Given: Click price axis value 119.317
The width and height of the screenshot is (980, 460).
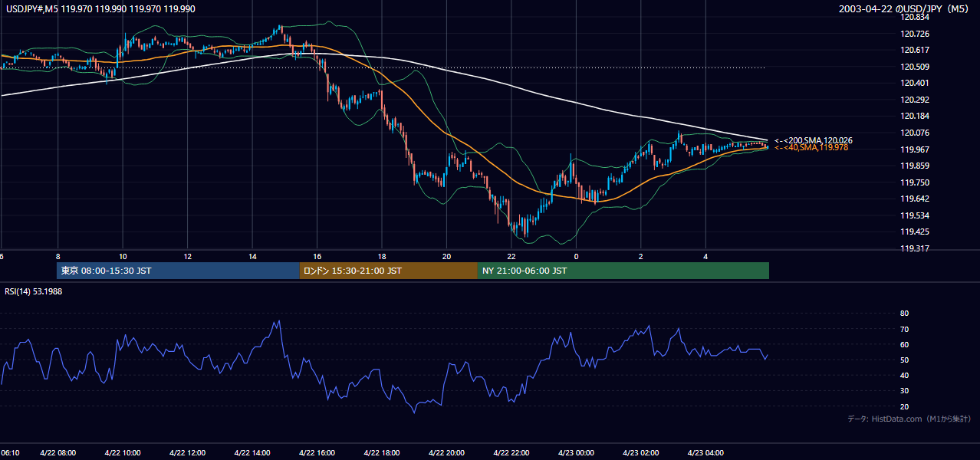Looking at the screenshot, I should pyautogui.click(x=914, y=248).
